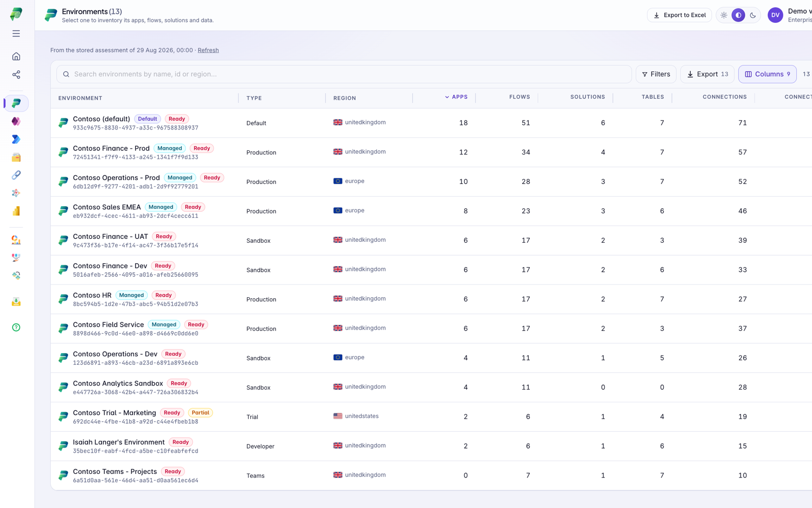Sort by Solutions column header
Image resolution: width=812 pixels, height=508 pixels.
588,97
